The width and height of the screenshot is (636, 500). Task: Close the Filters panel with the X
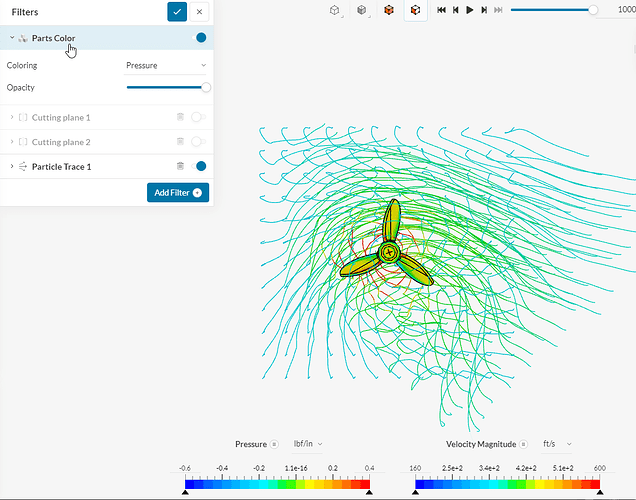199,12
